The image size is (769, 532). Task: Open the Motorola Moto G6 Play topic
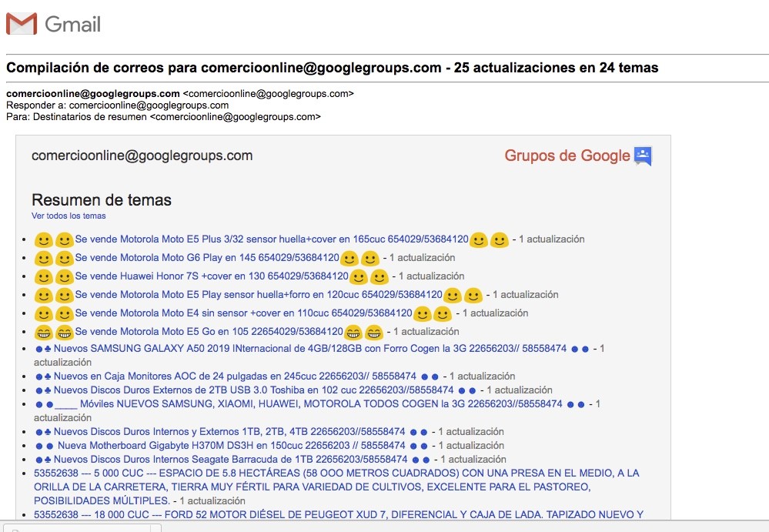click(207, 258)
